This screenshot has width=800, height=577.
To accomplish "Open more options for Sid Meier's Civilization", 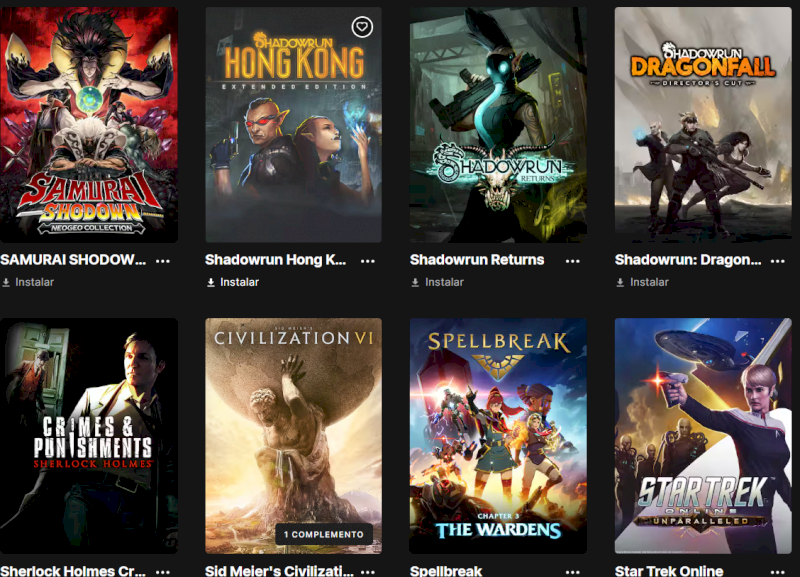I will (x=367, y=572).
